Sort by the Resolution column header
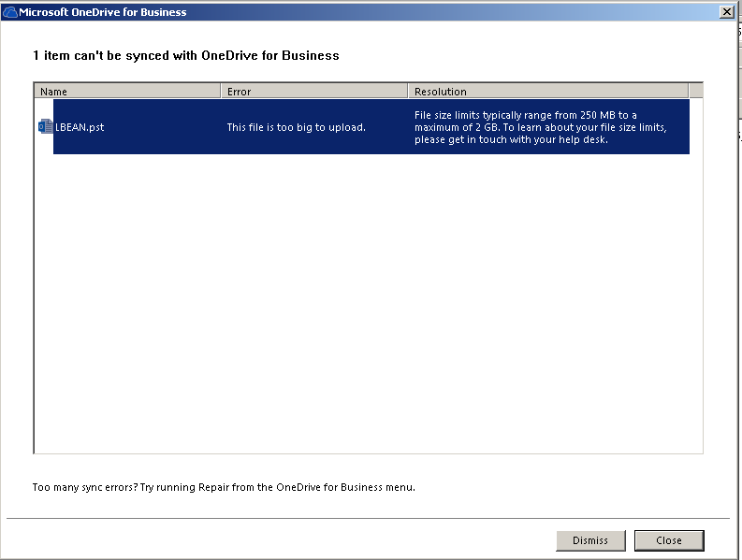742x560 pixels. 548,91
